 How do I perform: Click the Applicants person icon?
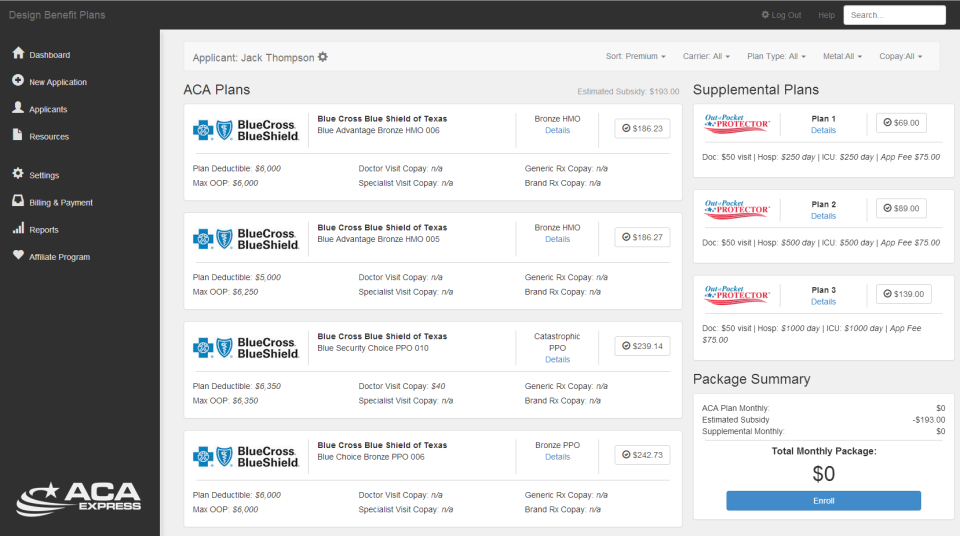(x=18, y=108)
